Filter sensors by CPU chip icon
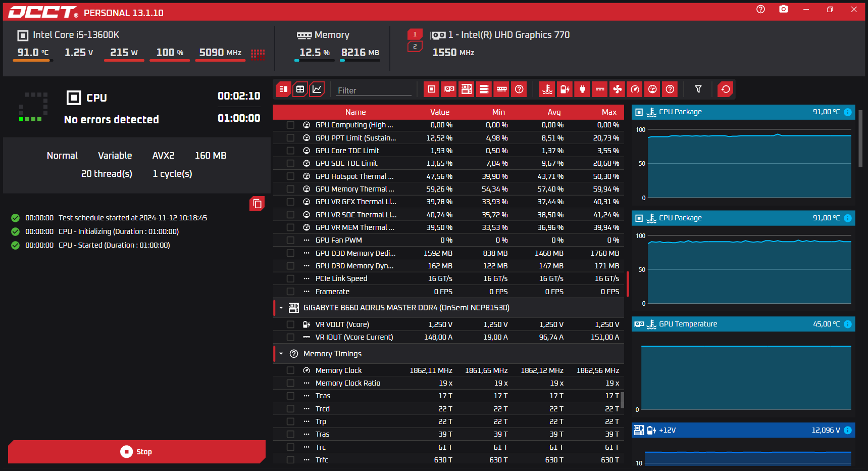The height and width of the screenshot is (471, 868). tap(432, 89)
